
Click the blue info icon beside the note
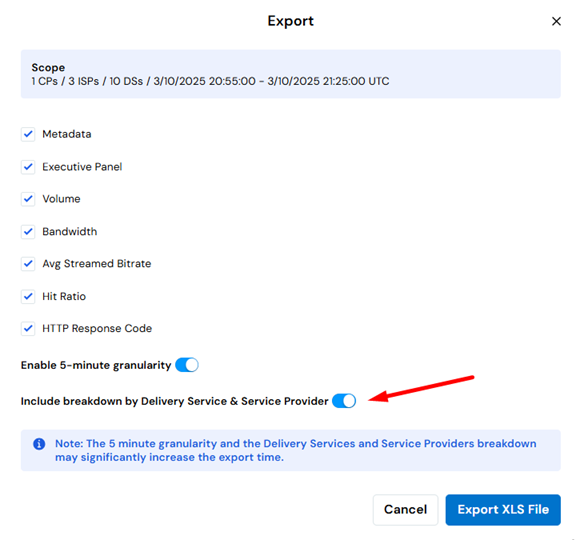point(39,444)
